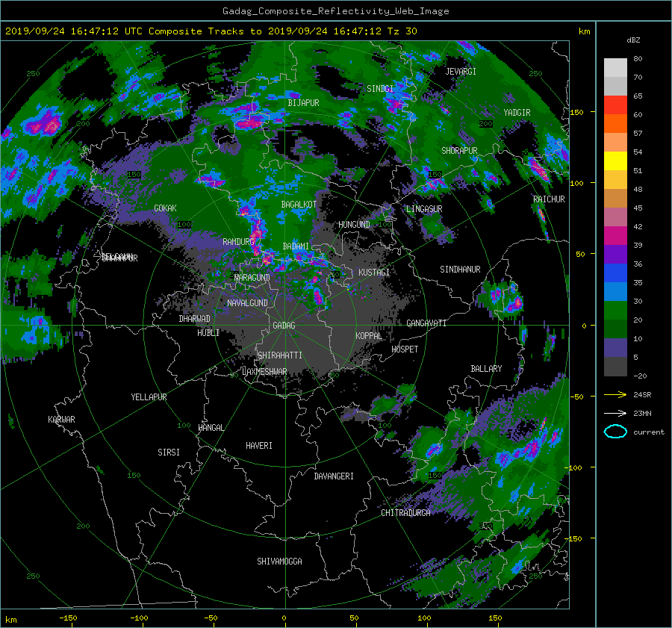
Task: Click the SHORAPUR city label
Action: point(459,151)
